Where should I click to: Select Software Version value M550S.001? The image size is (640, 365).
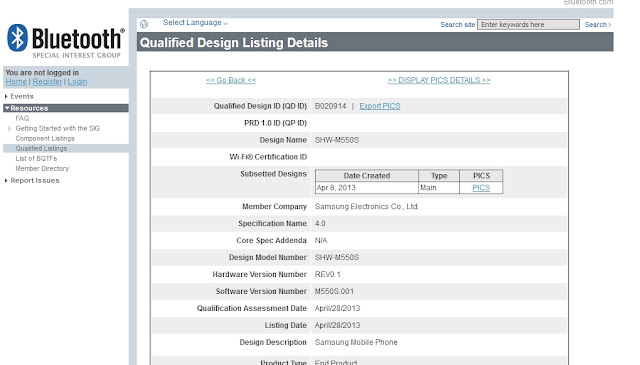coord(334,292)
